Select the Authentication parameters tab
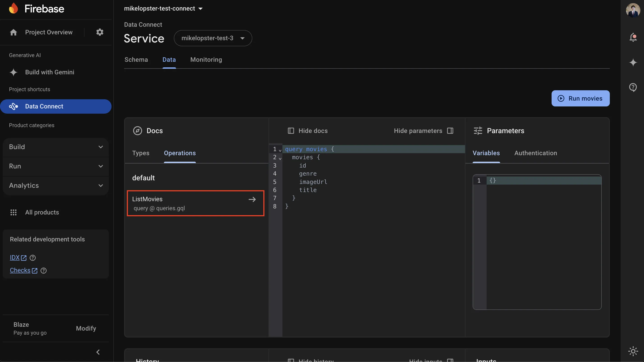 pyautogui.click(x=535, y=153)
